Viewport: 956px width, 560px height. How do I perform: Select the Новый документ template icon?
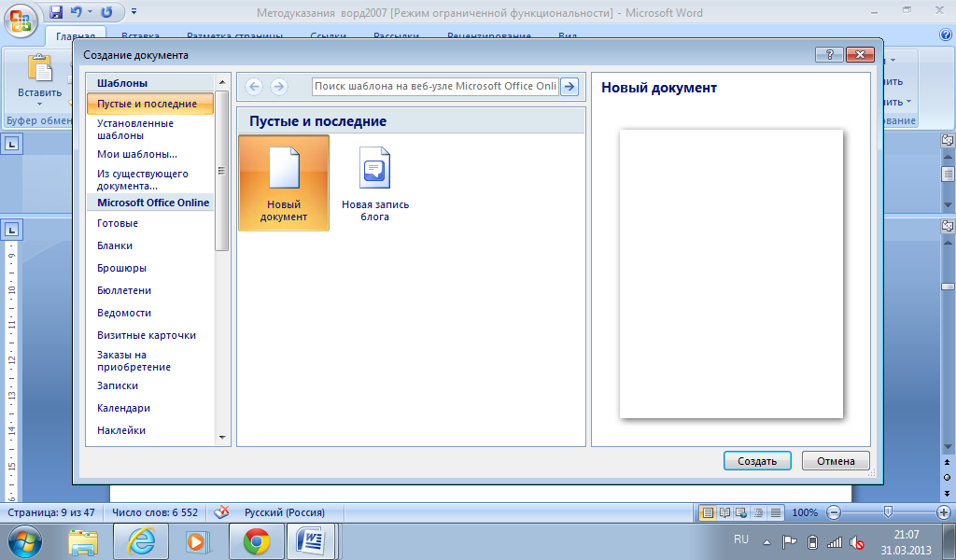pyautogui.click(x=284, y=183)
